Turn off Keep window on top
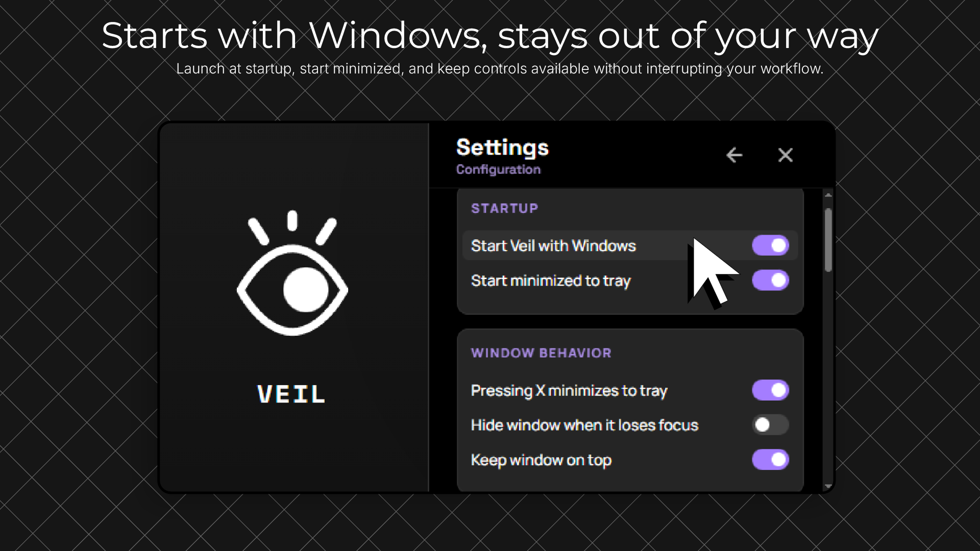Screen dimensions: 980x551 pyautogui.click(x=771, y=460)
